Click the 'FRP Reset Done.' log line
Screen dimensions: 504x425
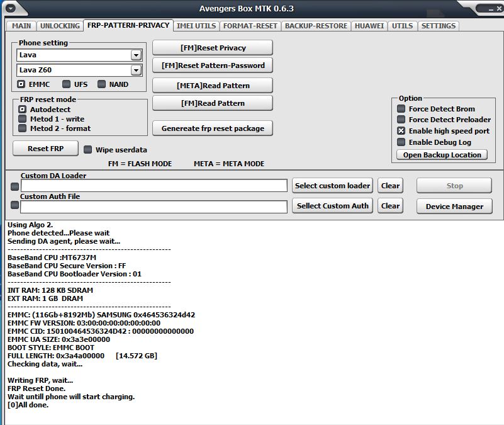pos(36,388)
